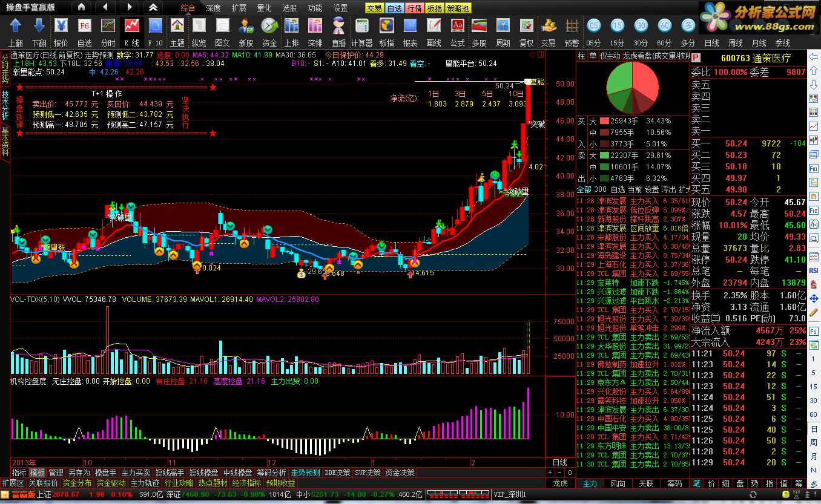Screen dimensions: 821x504
Task: Open the 设置 menu
Action: point(340,8)
